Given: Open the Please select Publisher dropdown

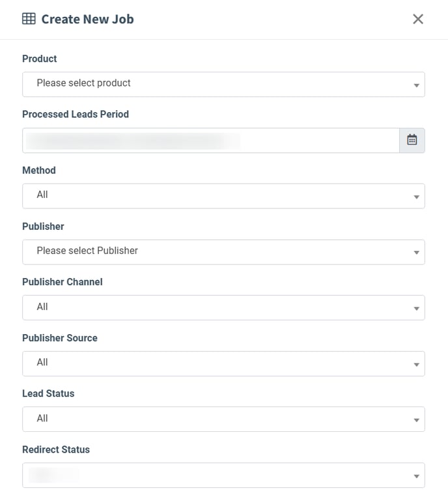Looking at the screenshot, I should [223, 252].
